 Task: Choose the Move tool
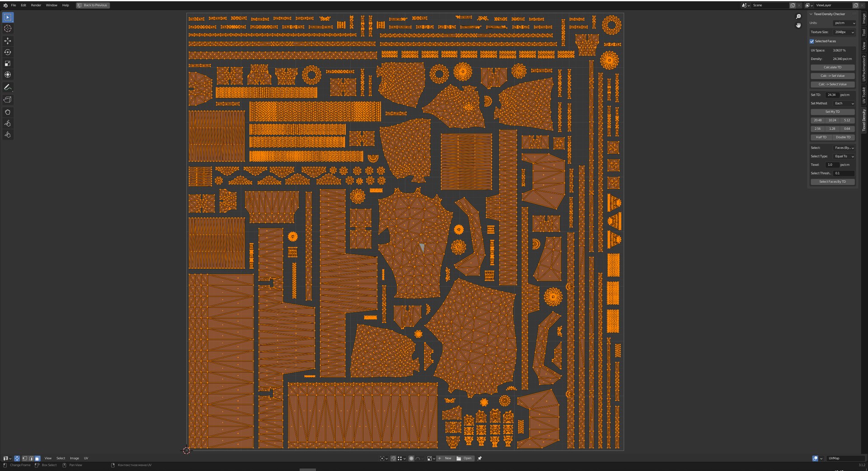(8, 41)
